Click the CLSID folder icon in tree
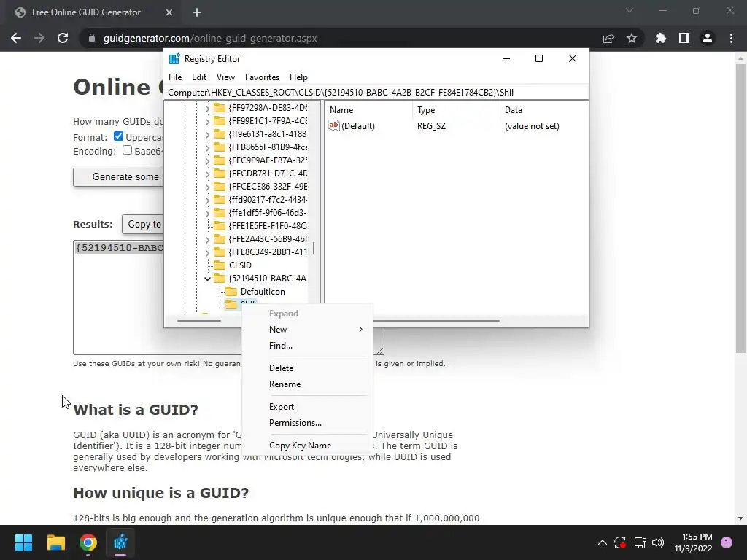 click(219, 265)
